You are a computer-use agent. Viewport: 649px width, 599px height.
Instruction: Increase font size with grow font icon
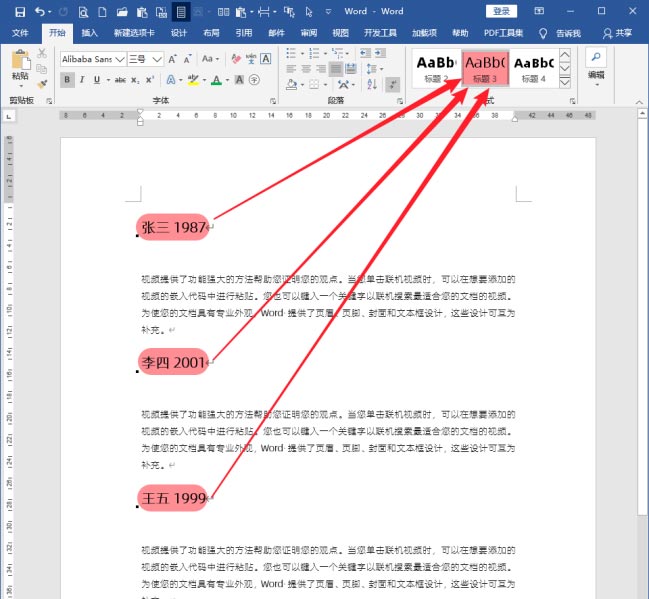(173, 59)
